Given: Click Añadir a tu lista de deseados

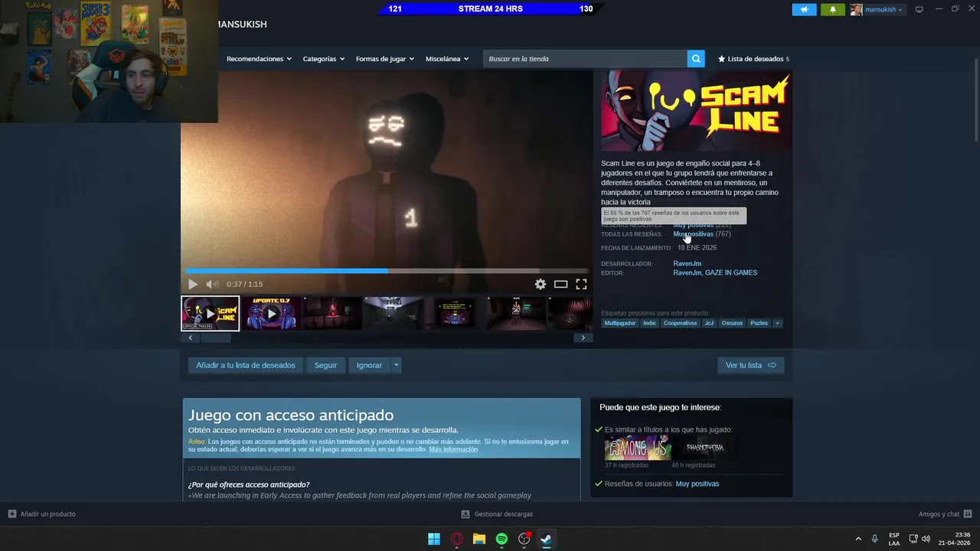Looking at the screenshot, I should [245, 365].
